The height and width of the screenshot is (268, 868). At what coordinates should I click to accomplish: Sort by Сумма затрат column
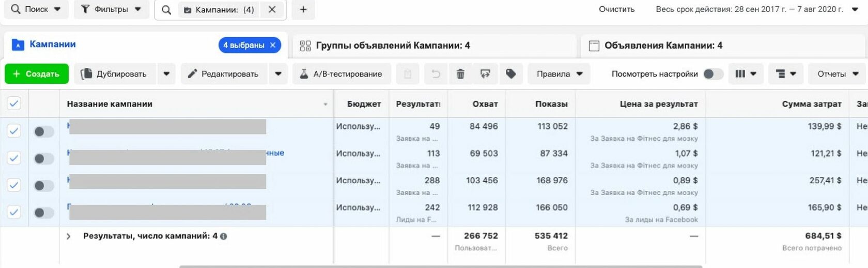point(812,104)
